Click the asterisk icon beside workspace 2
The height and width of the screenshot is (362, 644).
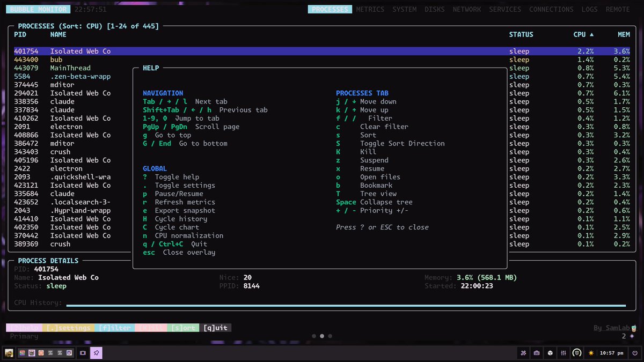pyautogui.click(x=632, y=336)
